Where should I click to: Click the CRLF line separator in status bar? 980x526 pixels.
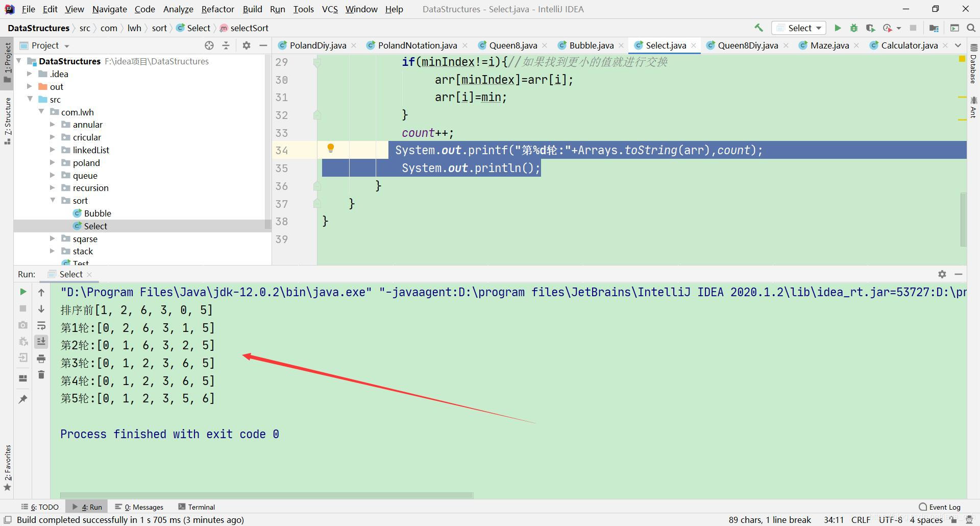[x=861, y=520]
